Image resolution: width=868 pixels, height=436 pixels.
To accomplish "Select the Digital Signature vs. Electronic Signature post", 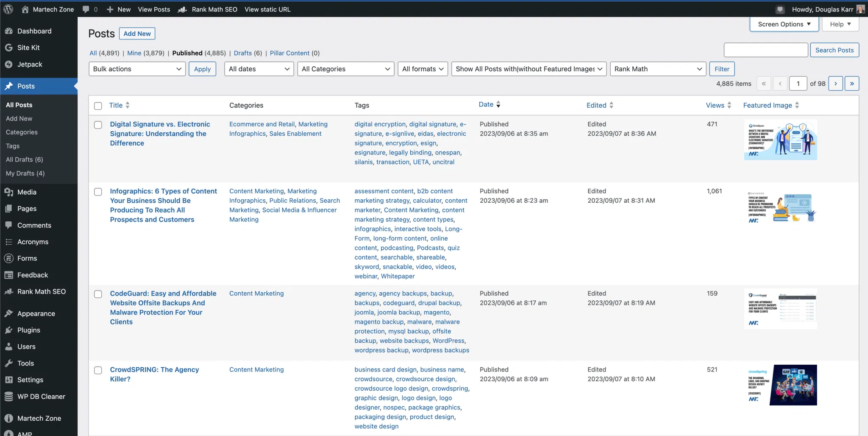I will point(98,125).
